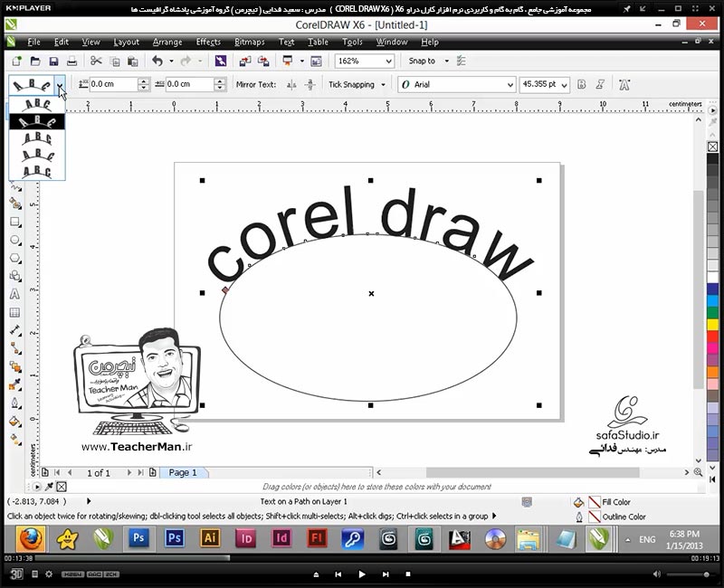
Task: Select the Connector tool
Action: click(x=15, y=348)
